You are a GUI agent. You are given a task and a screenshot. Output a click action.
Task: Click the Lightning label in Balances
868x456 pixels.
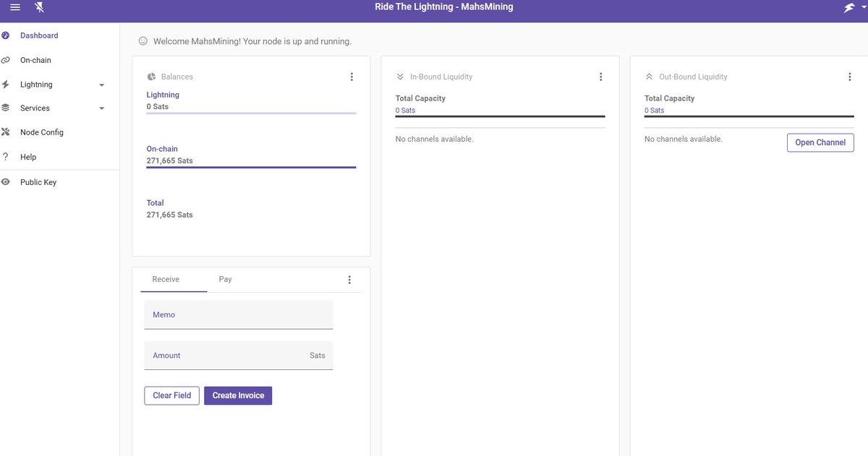tap(163, 95)
